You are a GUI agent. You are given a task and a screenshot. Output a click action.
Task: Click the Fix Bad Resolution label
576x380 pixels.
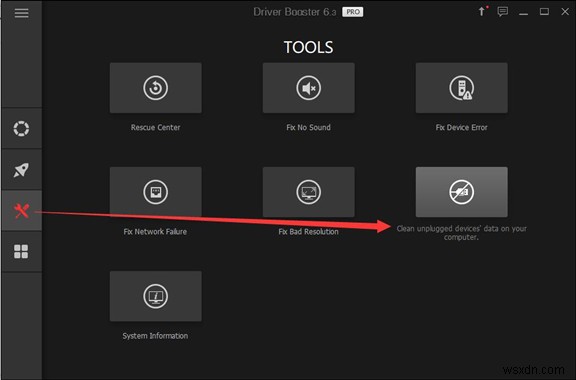click(x=309, y=232)
